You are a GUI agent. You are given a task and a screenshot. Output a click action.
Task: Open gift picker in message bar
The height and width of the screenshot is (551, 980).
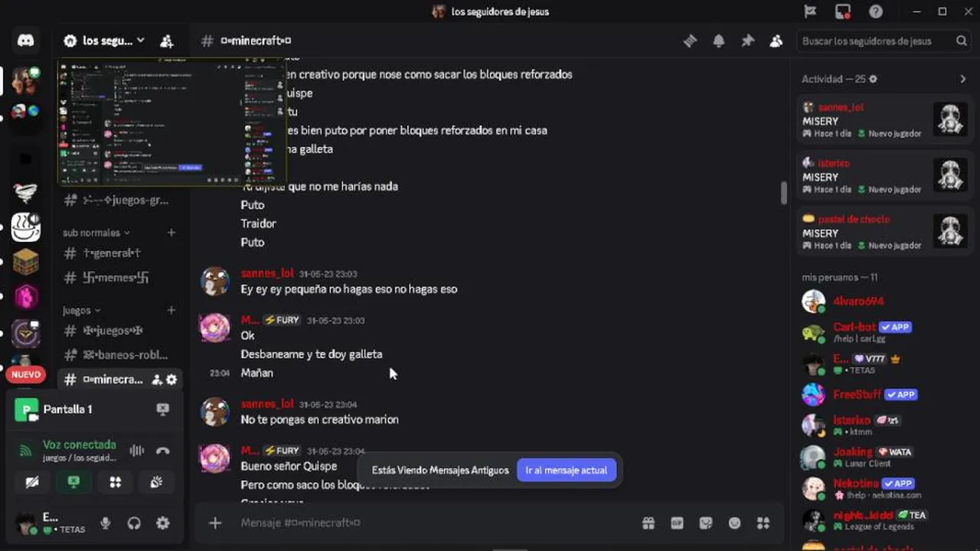(x=648, y=523)
